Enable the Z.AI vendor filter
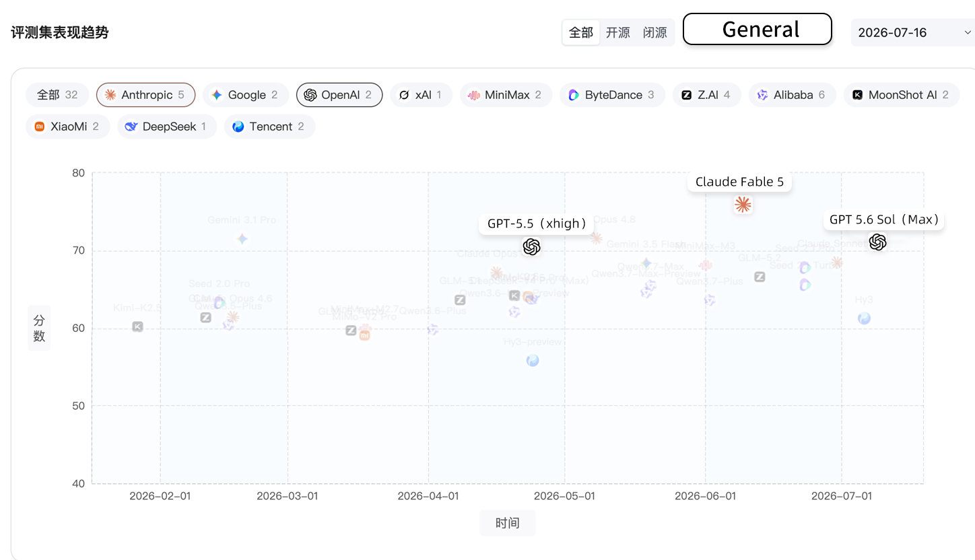The height and width of the screenshot is (560, 975). pos(707,95)
